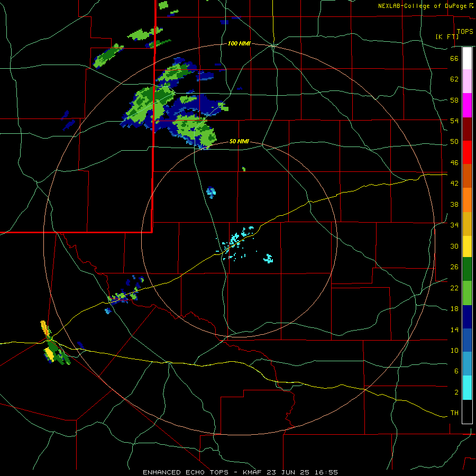Click the legend value 2
Viewport: 476px width, 476px height.
[x=456, y=392]
